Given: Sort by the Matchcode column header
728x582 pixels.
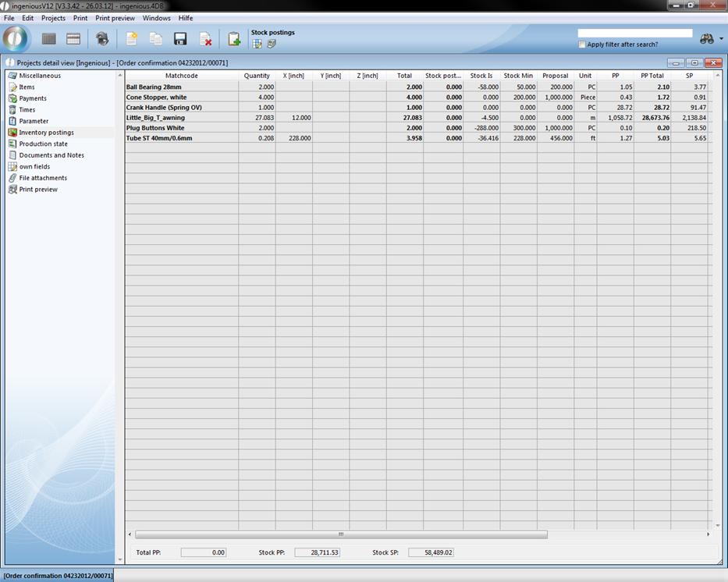Looking at the screenshot, I should pyautogui.click(x=181, y=76).
